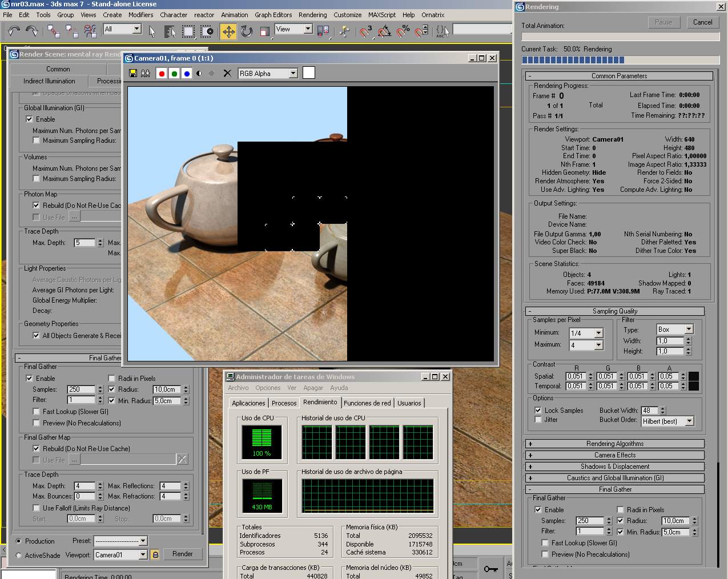Save the rendered bitmap with disk icon
Image resolution: width=728 pixels, height=579 pixels.
pos(133,73)
